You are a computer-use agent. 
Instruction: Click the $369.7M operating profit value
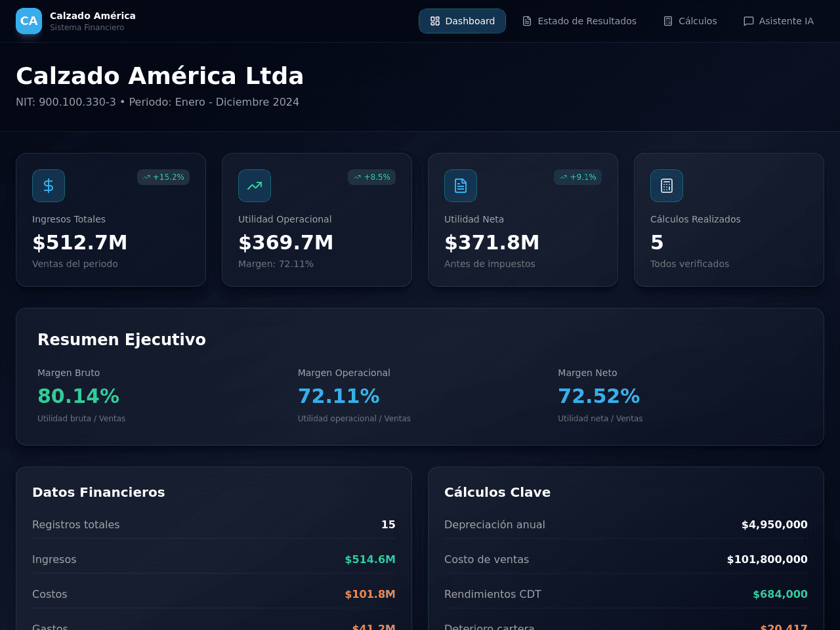[286, 242]
